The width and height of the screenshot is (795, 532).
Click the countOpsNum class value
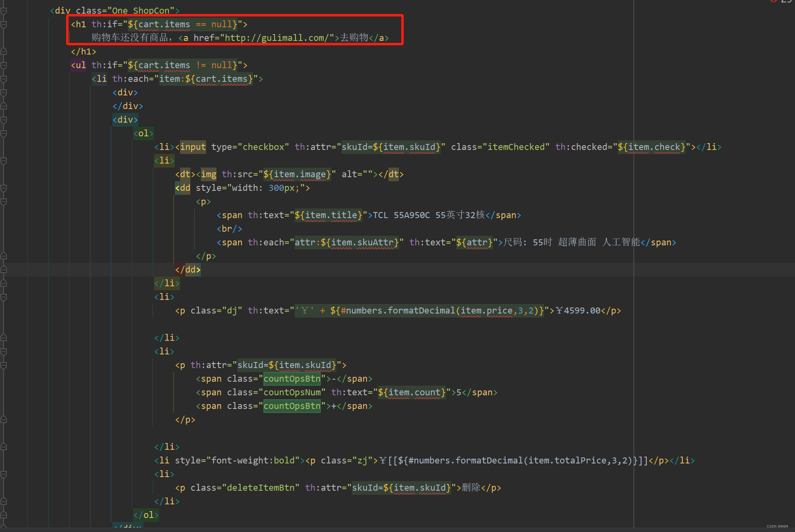coord(292,392)
